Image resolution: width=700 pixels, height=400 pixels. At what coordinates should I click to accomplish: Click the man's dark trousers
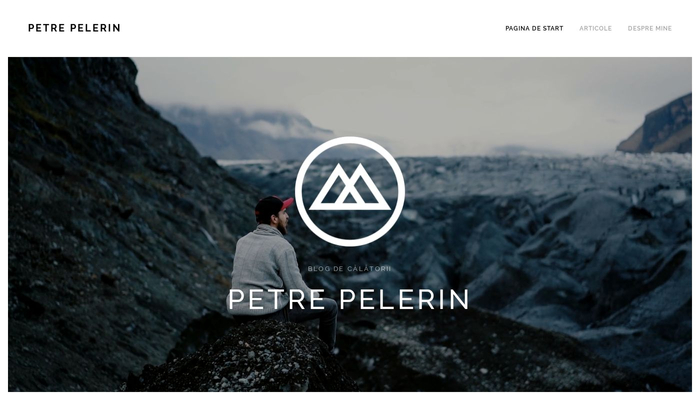pos(321,319)
